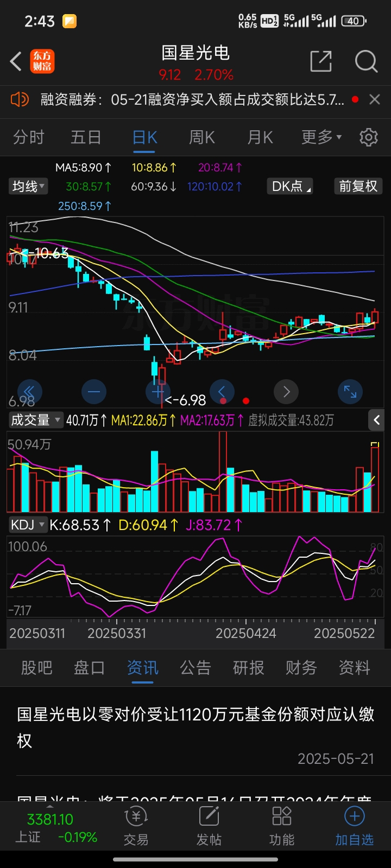Tap the 虚拟成交量:43.82万 label
391x868 pixels.
point(291,420)
